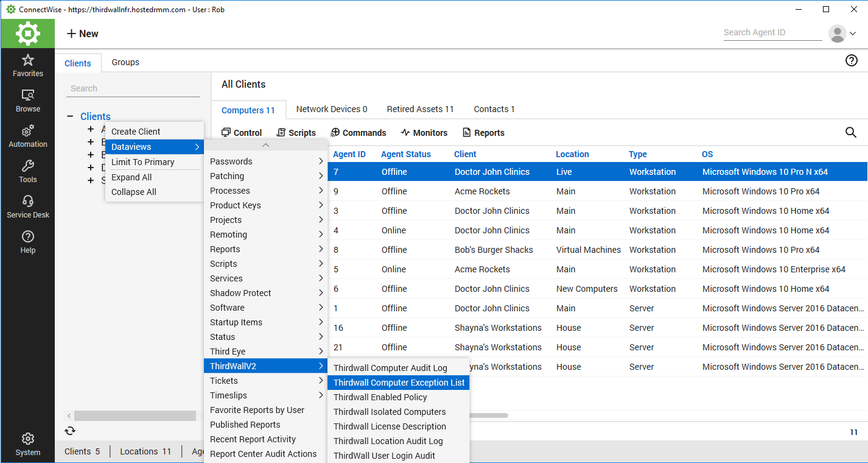Open the Automation sidebar section
Screen dimensions: 868x463
pyautogui.click(x=27, y=136)
